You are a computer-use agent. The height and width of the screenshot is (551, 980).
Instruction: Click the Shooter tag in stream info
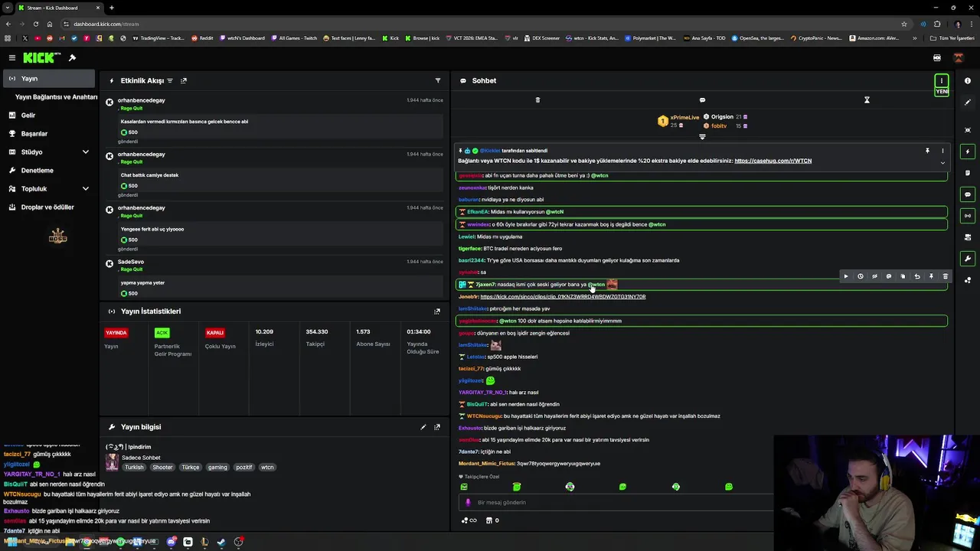coord(162,467)
